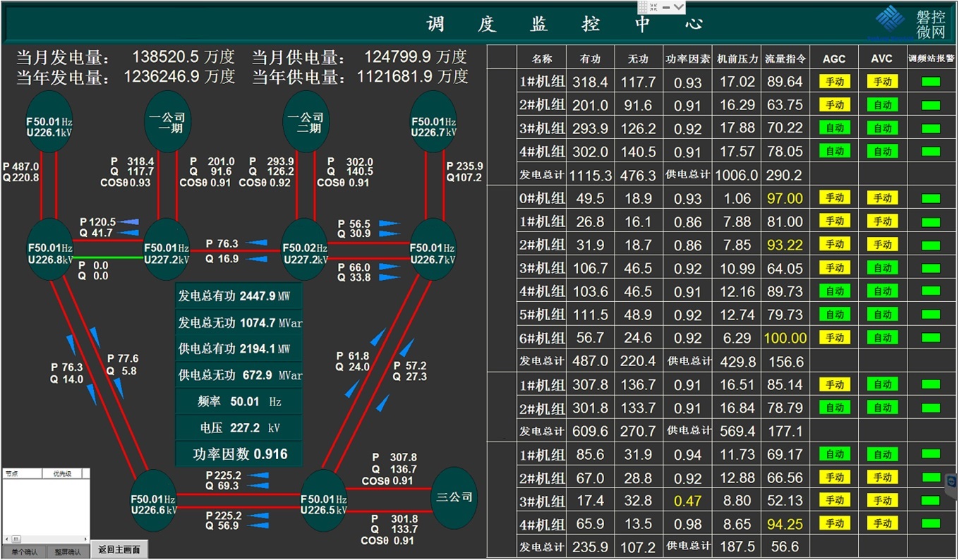959x560 pixels.
Task: Select the bus node showing U226.6kV
Action: pos(153,500)
